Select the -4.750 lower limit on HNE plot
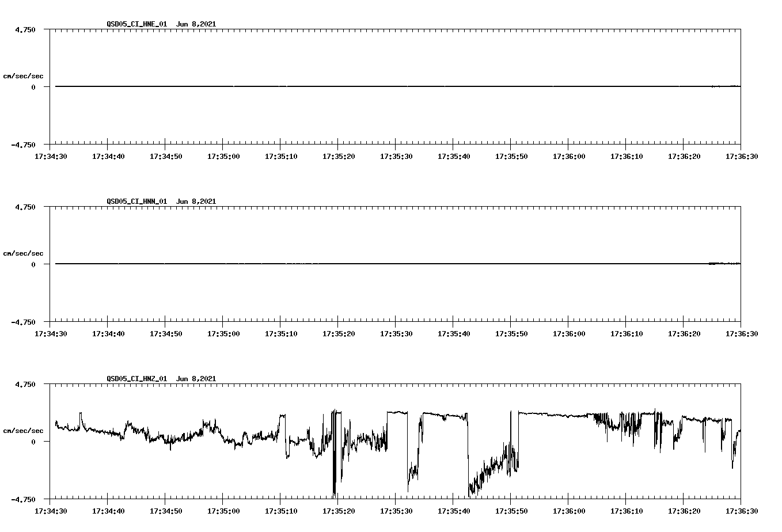The width and height of the screenshot is (782, 532). tap(23, 145)
